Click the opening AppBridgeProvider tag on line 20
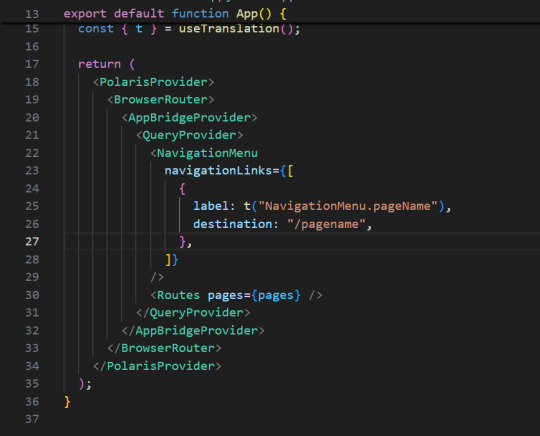The image size is (540, 436). [x=189, y=117]
